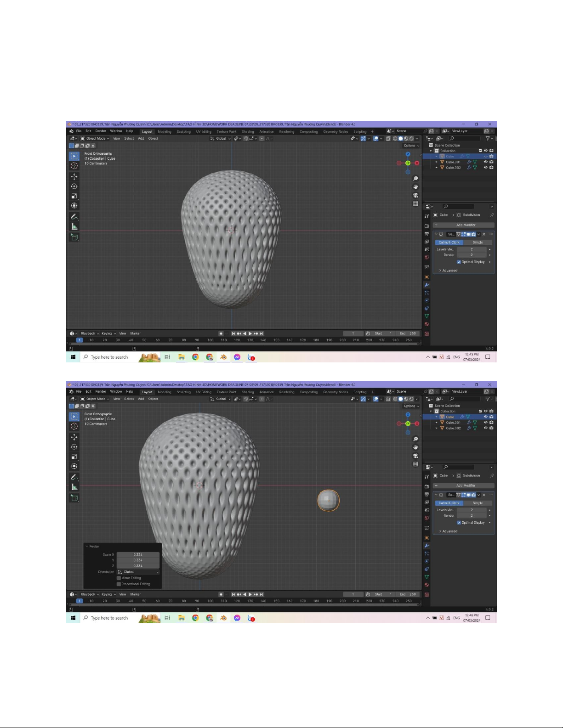Image resolution: width=563 pixels, height=728 pixels.
Task: Select Cube.002 in the lower screenshot's outliner
Action: pyautogui.click(x=453, y=428)
